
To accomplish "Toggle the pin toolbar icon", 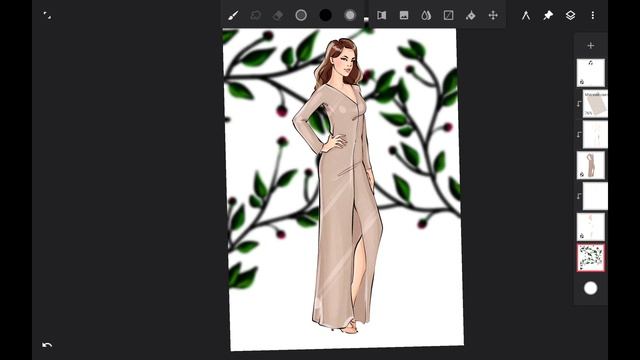I will (548, 16).
